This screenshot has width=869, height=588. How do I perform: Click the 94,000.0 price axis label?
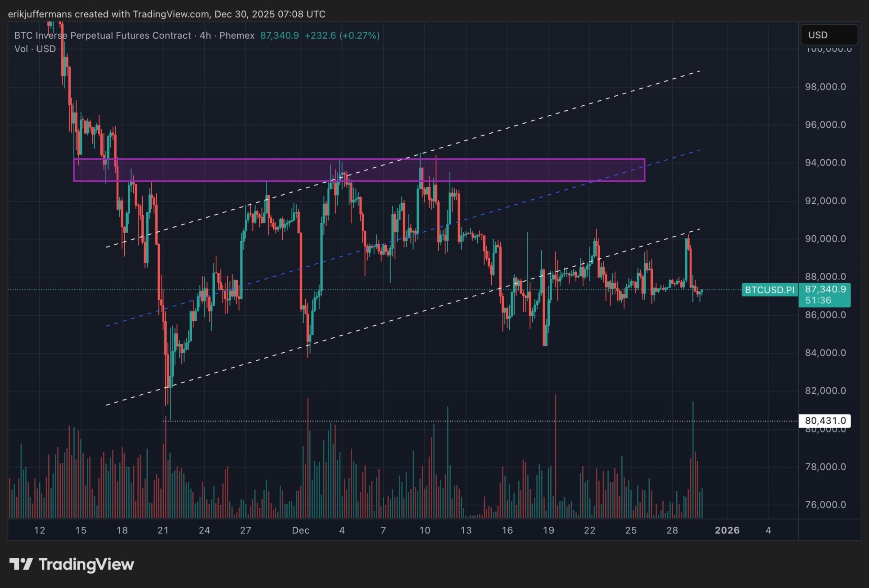click(x=825, y=162)
